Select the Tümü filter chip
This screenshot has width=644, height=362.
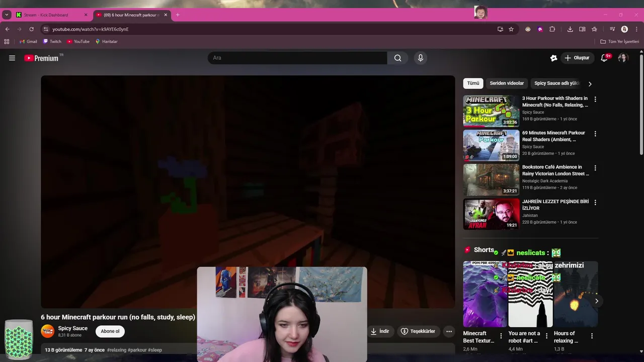click(473, 83)
